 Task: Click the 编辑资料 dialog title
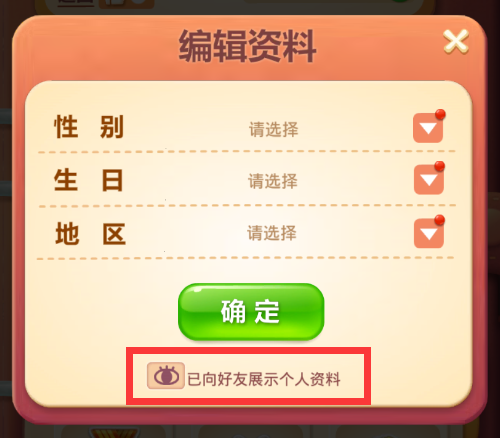click(x=247, y=46)
